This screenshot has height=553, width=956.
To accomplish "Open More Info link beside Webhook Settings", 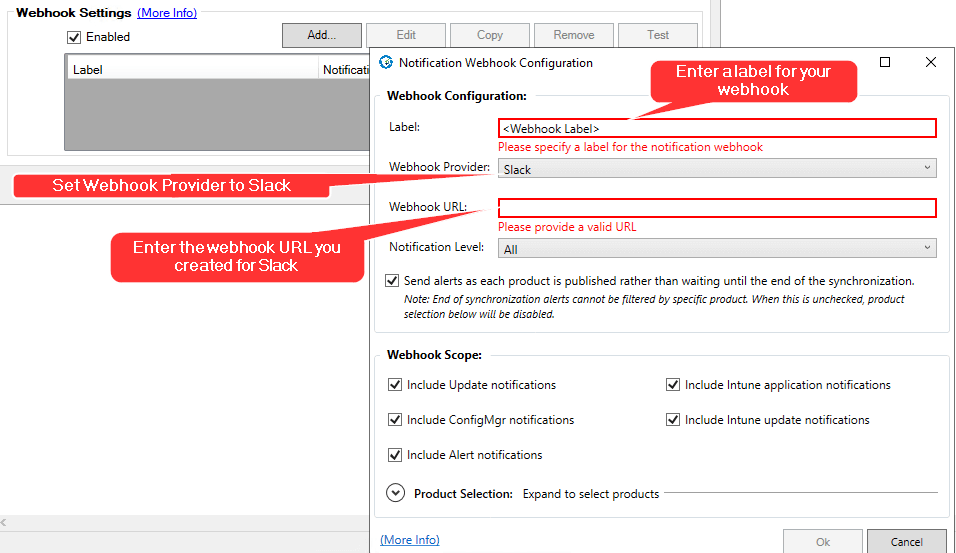I will [x=167, y=13].
